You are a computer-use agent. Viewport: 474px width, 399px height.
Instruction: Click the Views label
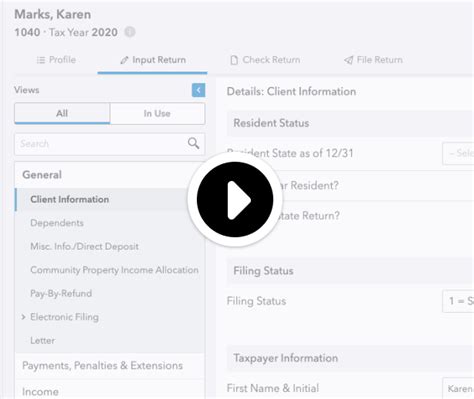(x=26, y=90)
